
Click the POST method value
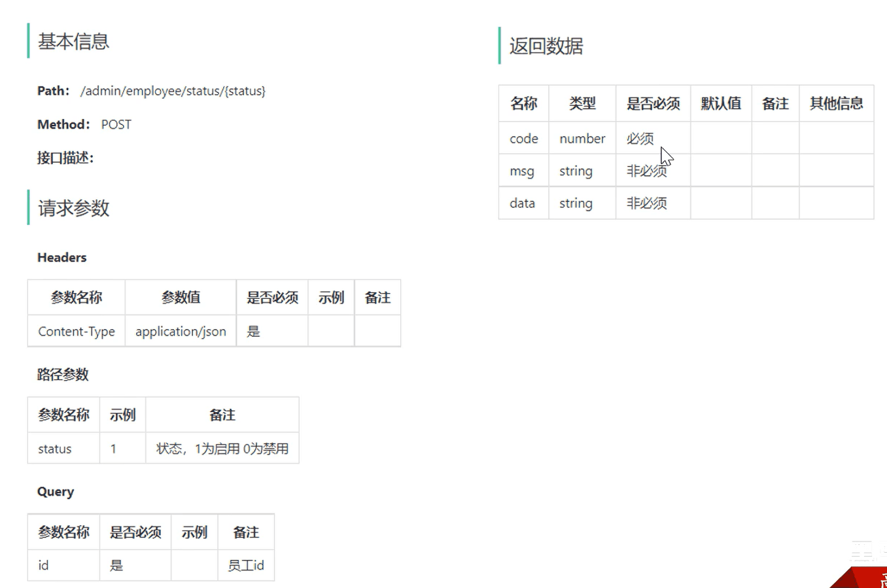coord(116,124)
